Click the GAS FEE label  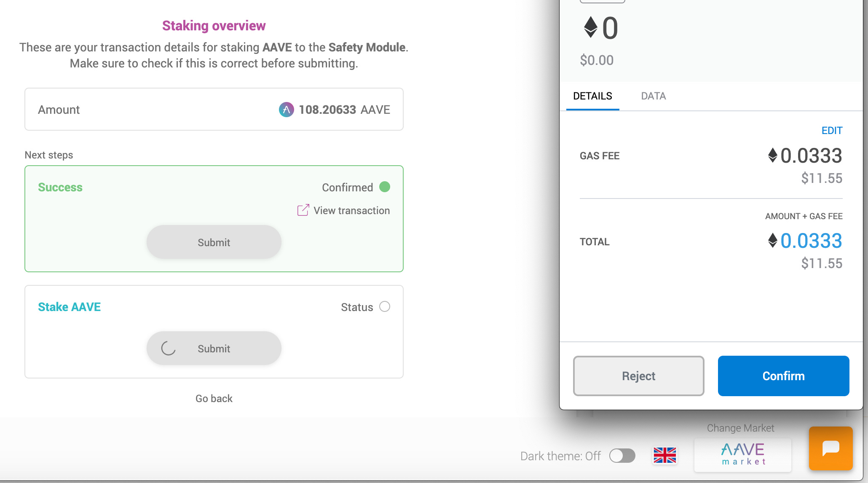coord(599,156)
